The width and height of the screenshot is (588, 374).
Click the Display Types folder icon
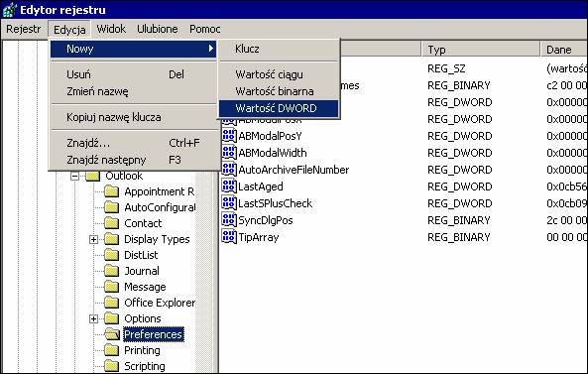click(111, 239)
